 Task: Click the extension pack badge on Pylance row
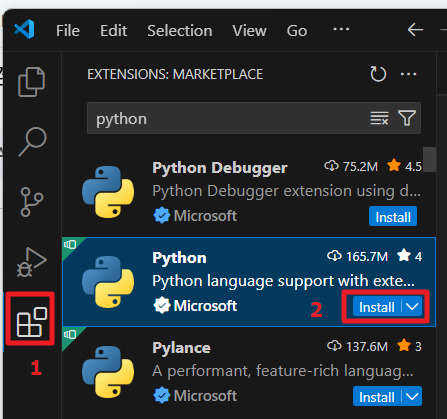(70, 335)
